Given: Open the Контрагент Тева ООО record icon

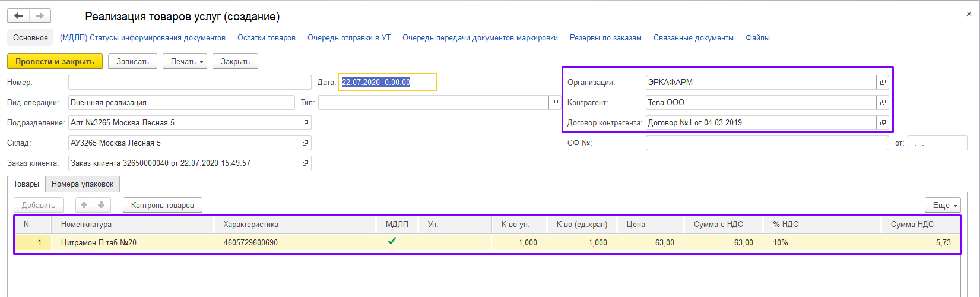Looking at the screenshot, I should [883, 103].
